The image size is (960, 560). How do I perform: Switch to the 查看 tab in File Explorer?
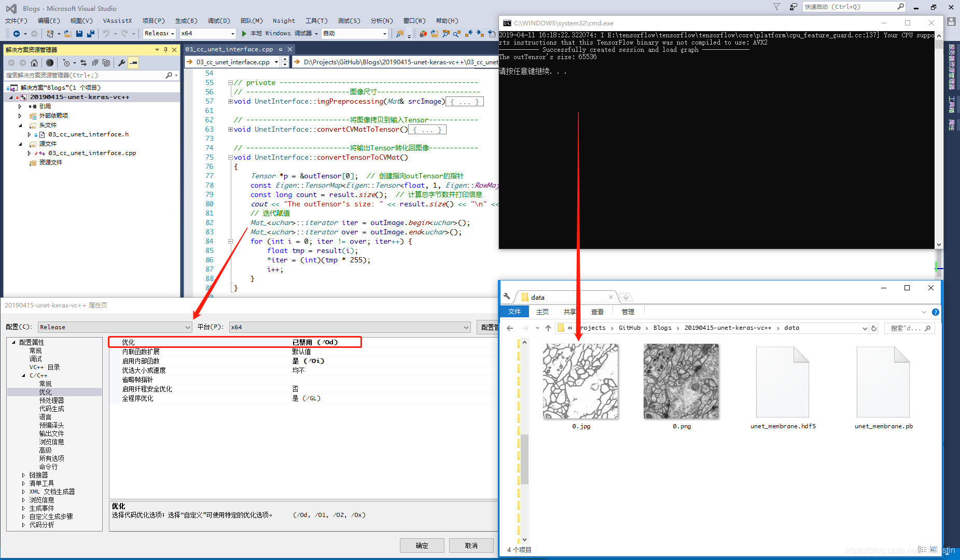point(597,312)
